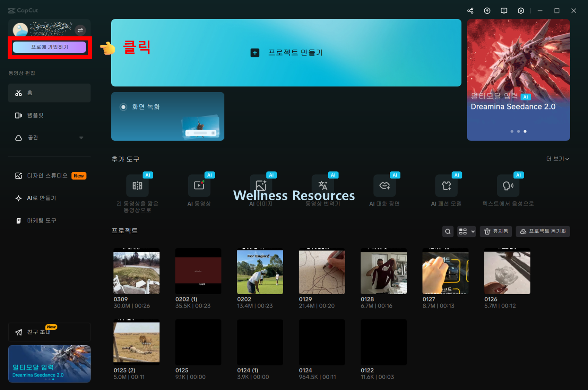
Task: Click the 0309 project name text
Action: 121,299
